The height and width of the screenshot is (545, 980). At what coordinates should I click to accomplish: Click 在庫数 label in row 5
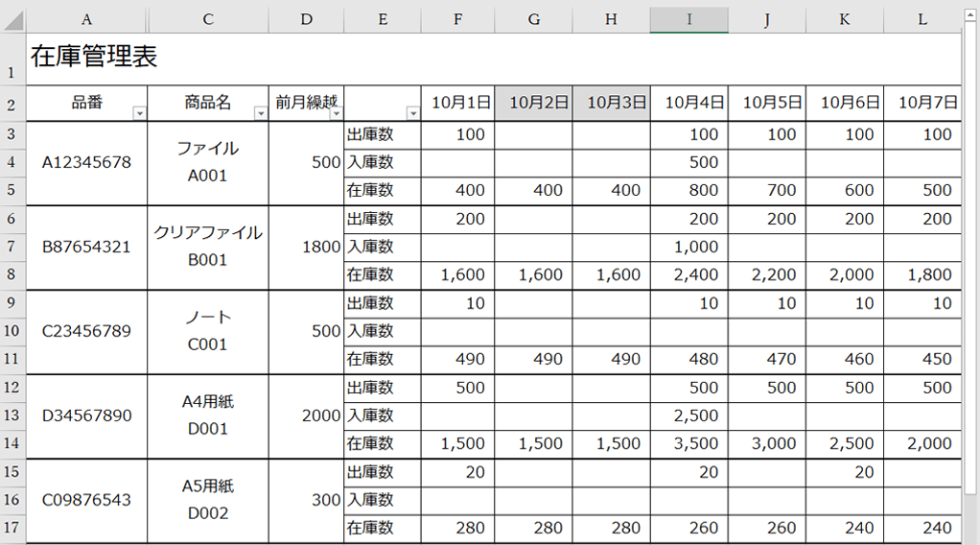(x=383, y=191)
